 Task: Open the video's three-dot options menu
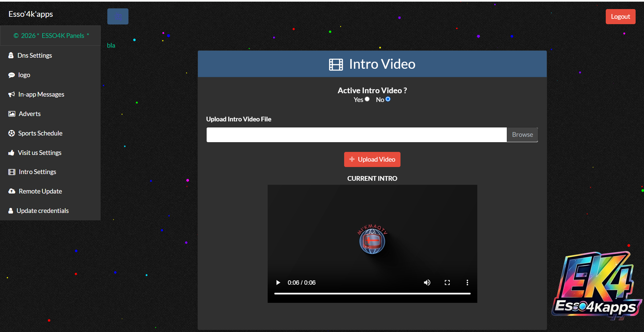pyautogui.click(x=467, y=283)
